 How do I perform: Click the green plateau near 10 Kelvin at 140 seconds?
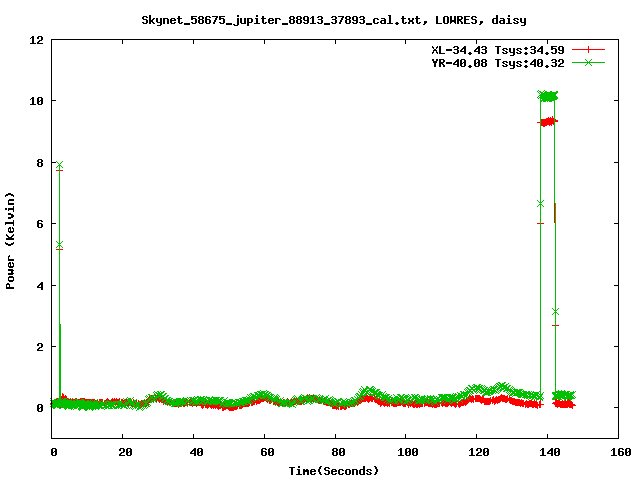pyautogui.click(x=548, y=96)
